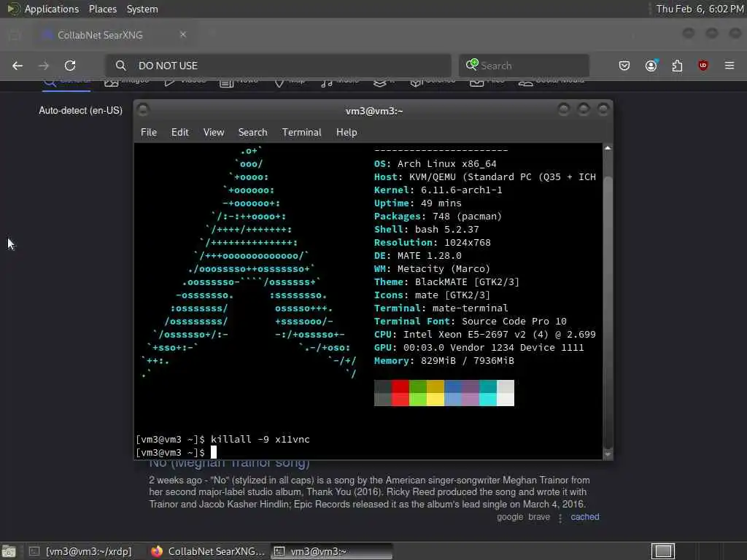747x560 pixels.
Task: Click the 'WM: Metacity (Marco)' line
Action: point(432,269)
